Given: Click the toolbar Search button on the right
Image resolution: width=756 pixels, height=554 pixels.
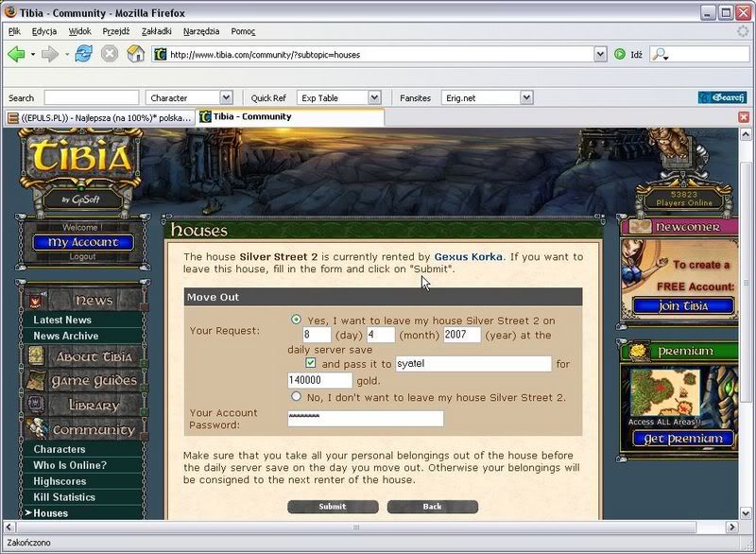Looking at the screenshot, I should click(722, 98).
